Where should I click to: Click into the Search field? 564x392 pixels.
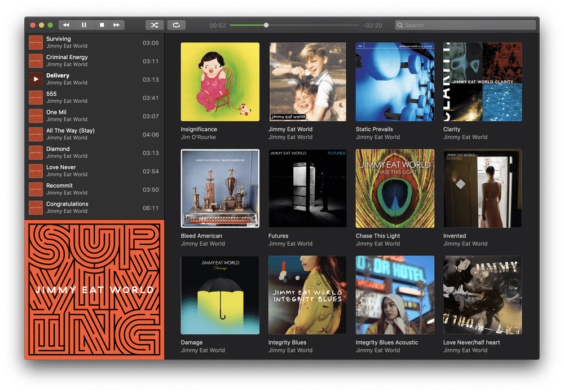pos(465,25)
